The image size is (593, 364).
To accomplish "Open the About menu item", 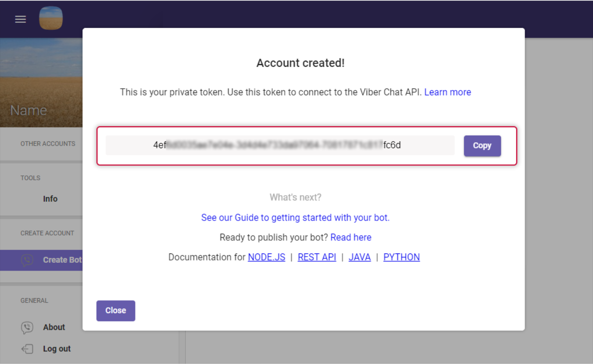I will pyautogui.click(x=54, y=327).
